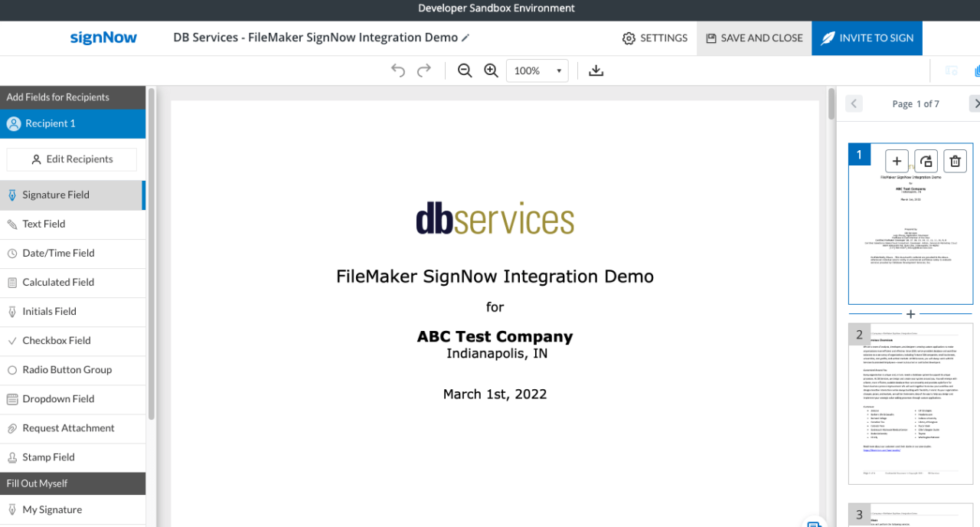980x527 pixels.
Task: Add a page with thumbnail plus icon
Action: [897, 161]
